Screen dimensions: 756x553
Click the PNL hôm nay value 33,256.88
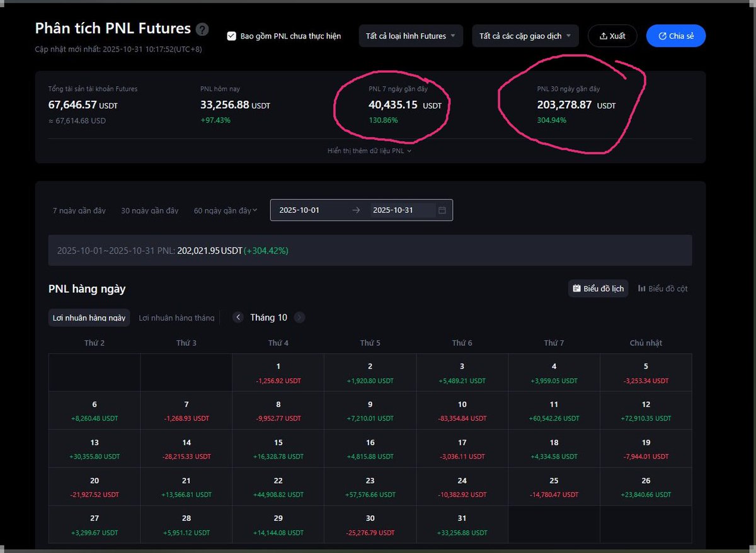pyautogui.click(x=225, y=105)
